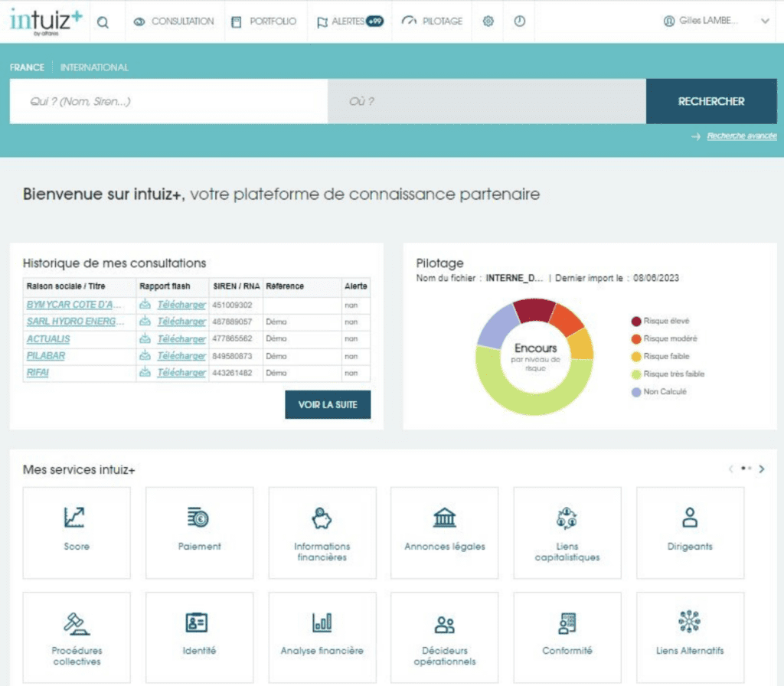Open the PILABAR company link
Image resolution: width=784 pixels, height=686 pixels.
(x=45, y=356)
